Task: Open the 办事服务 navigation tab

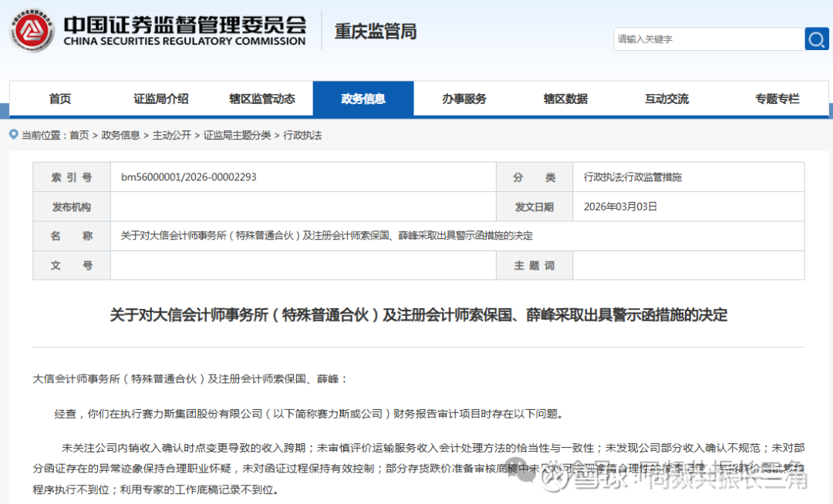Action: tap(464, 99)
